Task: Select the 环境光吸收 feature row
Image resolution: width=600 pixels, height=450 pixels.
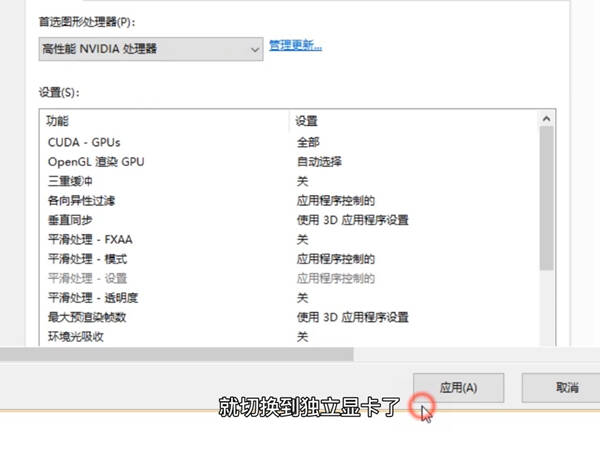Action: (x=289, y=337)
